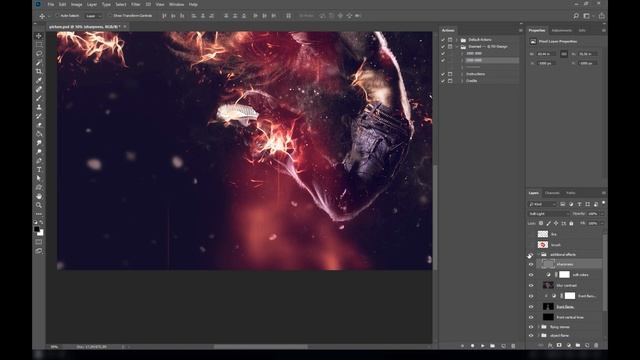Hide the object flame group

(x=531, y=336)
